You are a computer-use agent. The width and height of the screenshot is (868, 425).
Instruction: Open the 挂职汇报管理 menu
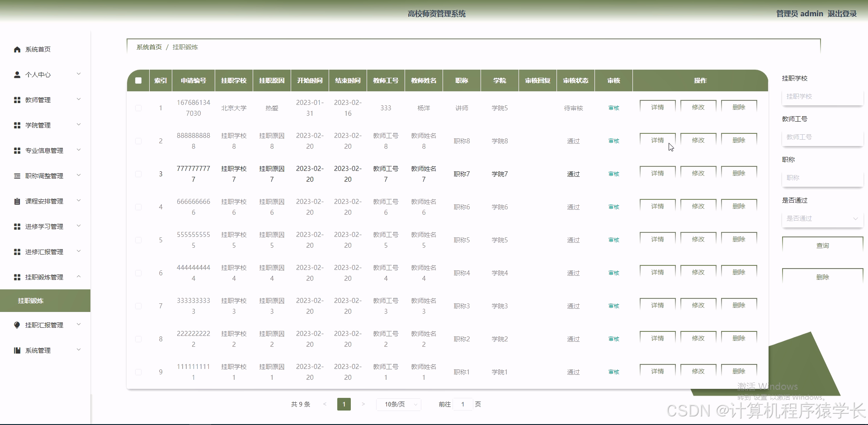[x=45, y=325]
